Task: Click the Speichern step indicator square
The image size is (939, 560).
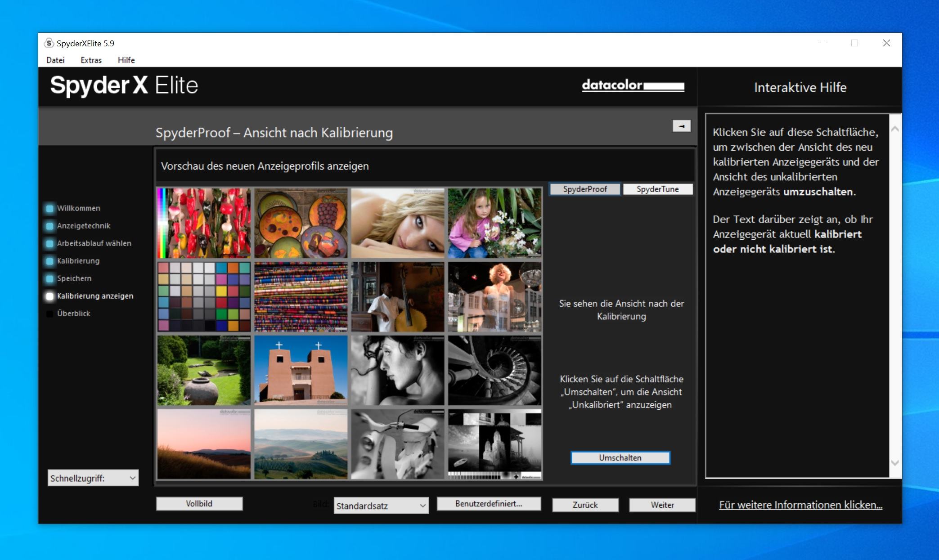Action: point(49,278)
